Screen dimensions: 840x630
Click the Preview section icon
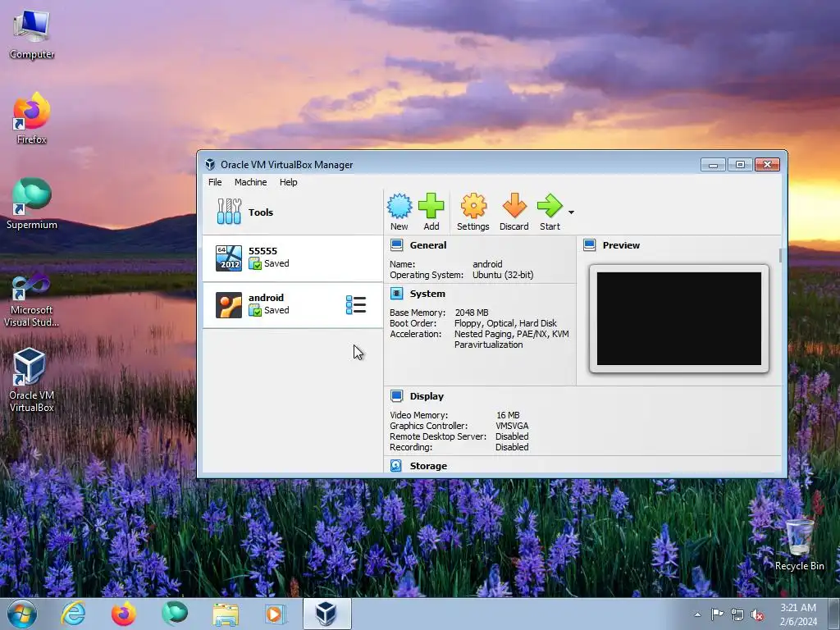(x=589, y=245)
